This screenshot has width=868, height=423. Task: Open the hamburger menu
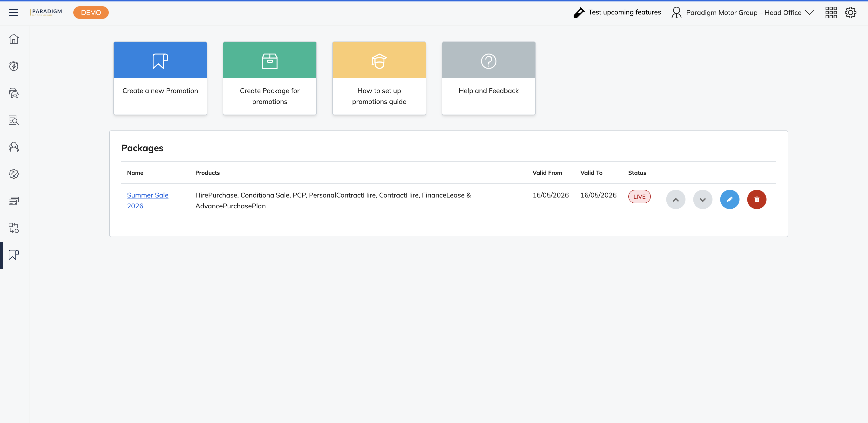(14, 13)
